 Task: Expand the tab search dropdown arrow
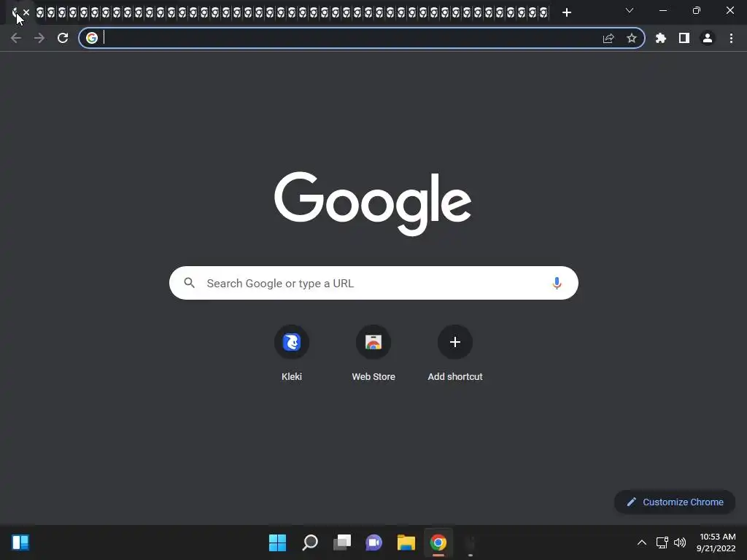(630, 10)
